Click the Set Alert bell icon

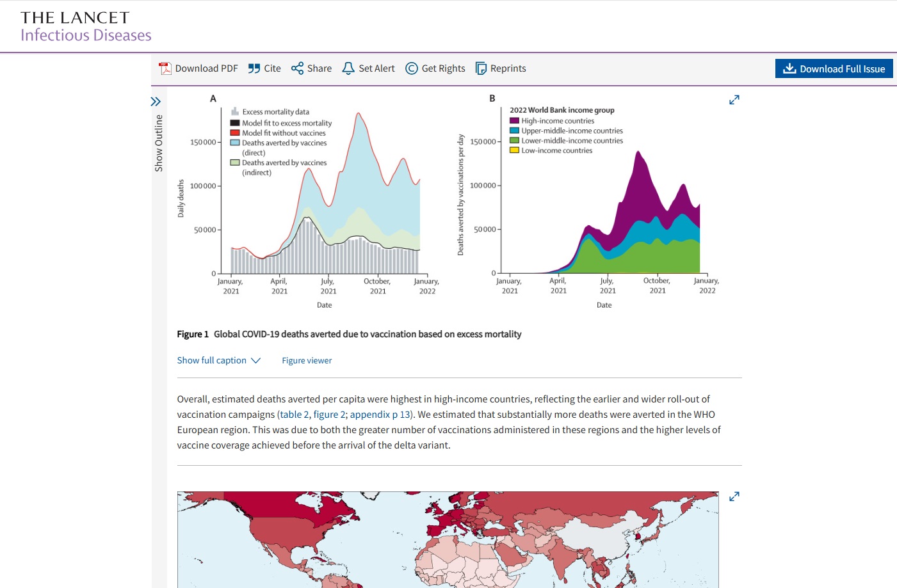point(348,68)
